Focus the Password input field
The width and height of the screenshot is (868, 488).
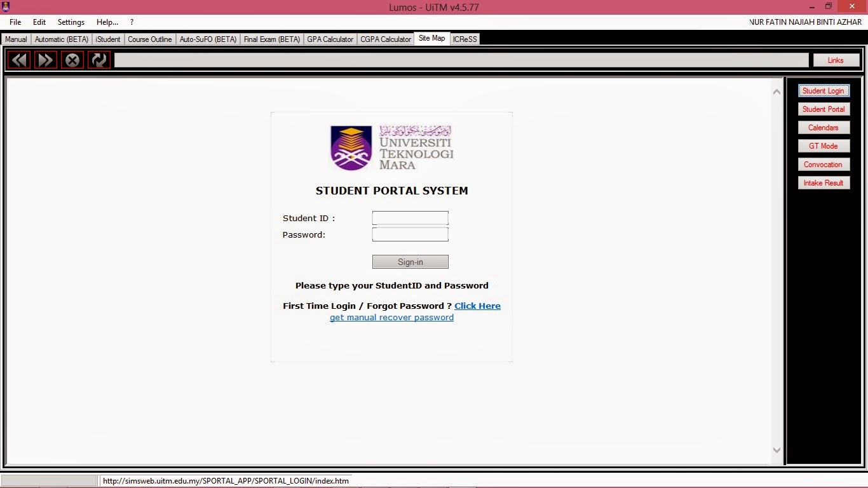click(x=410, y=234)
